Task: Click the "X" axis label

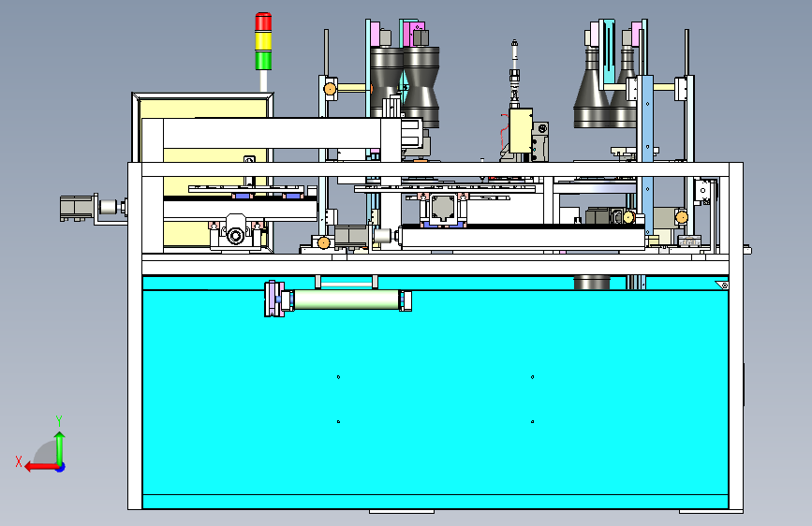Action: pos(19,461)
